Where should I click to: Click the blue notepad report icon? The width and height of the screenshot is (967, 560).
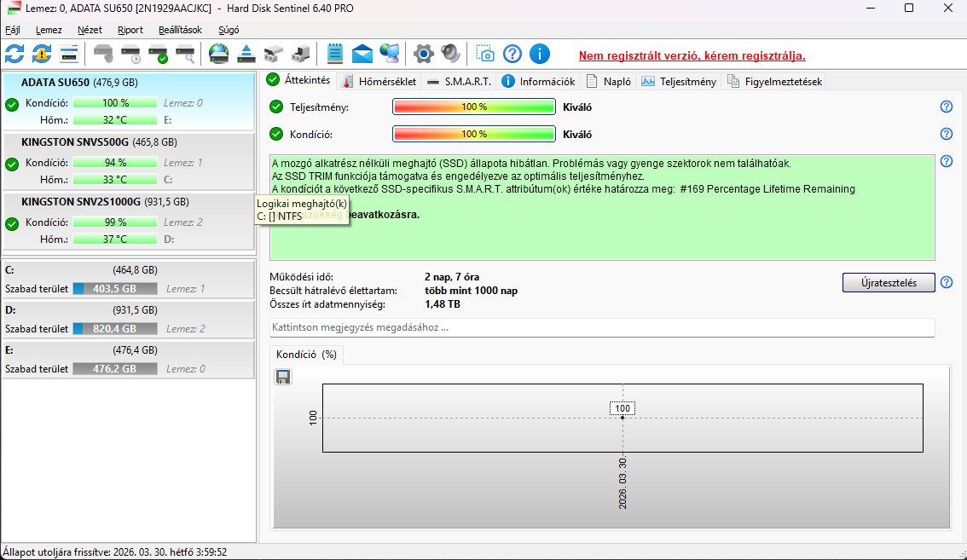[335, 55]
